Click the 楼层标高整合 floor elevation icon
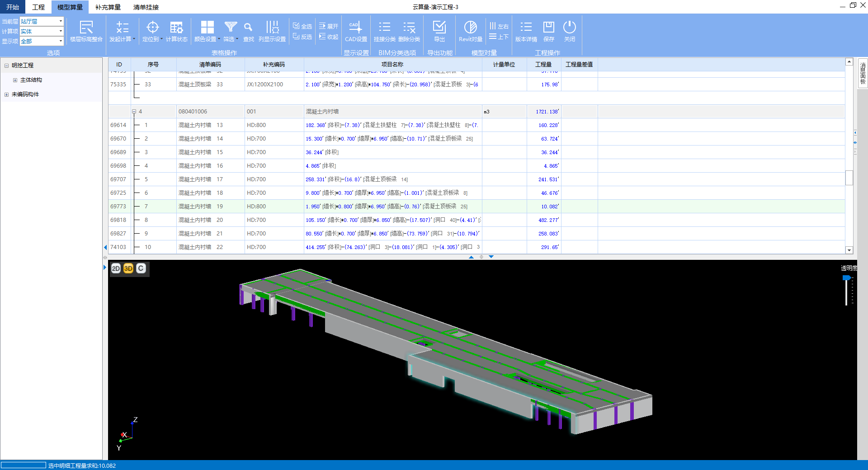868x470 pixels. coord(86,28)
